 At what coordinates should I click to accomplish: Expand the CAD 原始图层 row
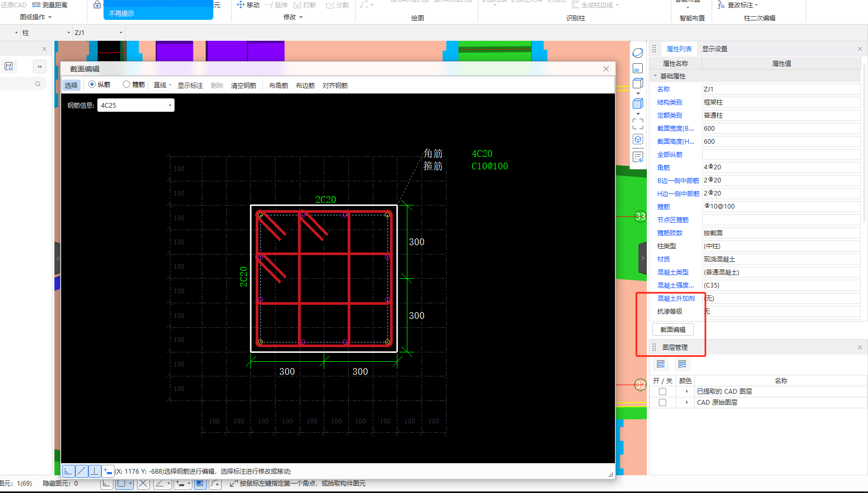pyautogui.click(x=687, y=403)
